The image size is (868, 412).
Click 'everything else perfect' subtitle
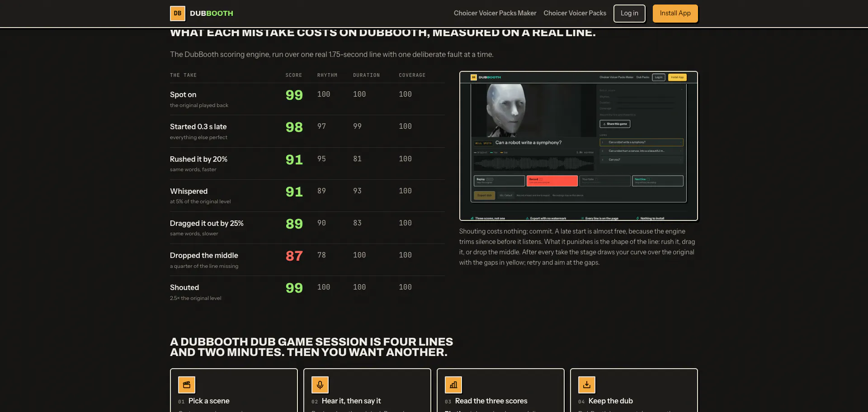coord(198,137)
